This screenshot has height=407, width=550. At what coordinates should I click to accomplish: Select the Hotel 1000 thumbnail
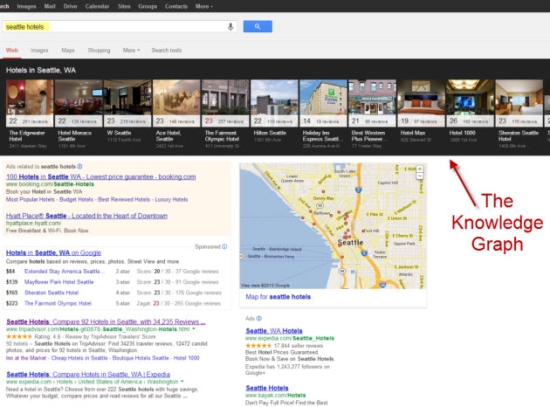coord(470,103)
